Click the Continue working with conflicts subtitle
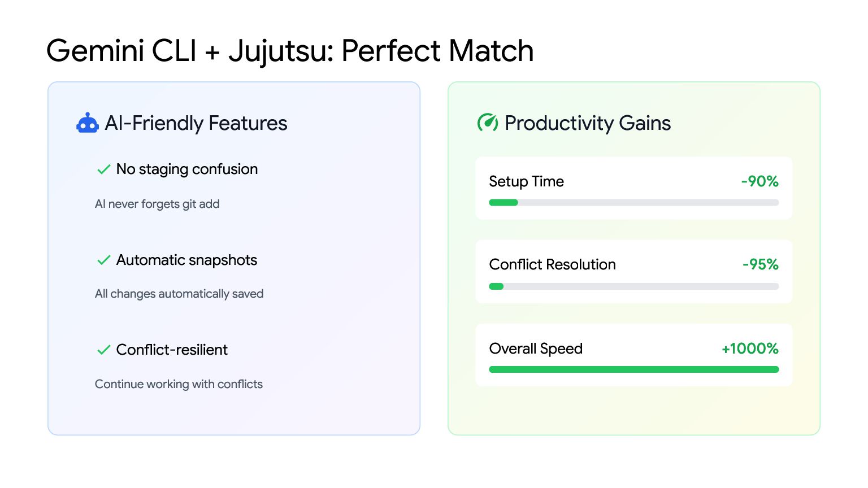This screenshot has height=488, width=868. click(x=179, y=384)
